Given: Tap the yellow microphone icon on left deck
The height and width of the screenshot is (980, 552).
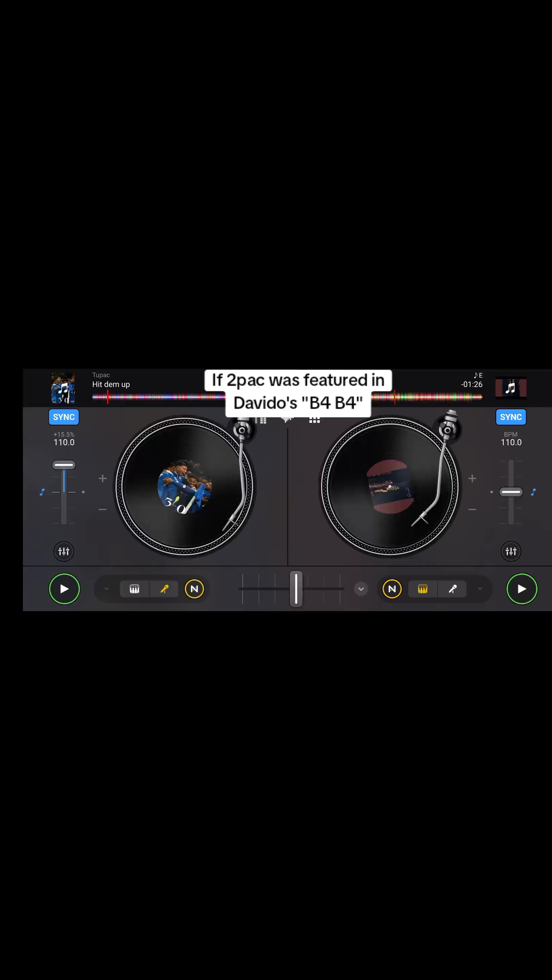Looking at the screenshot, I should pyautogui.click(x=164, y=589).
